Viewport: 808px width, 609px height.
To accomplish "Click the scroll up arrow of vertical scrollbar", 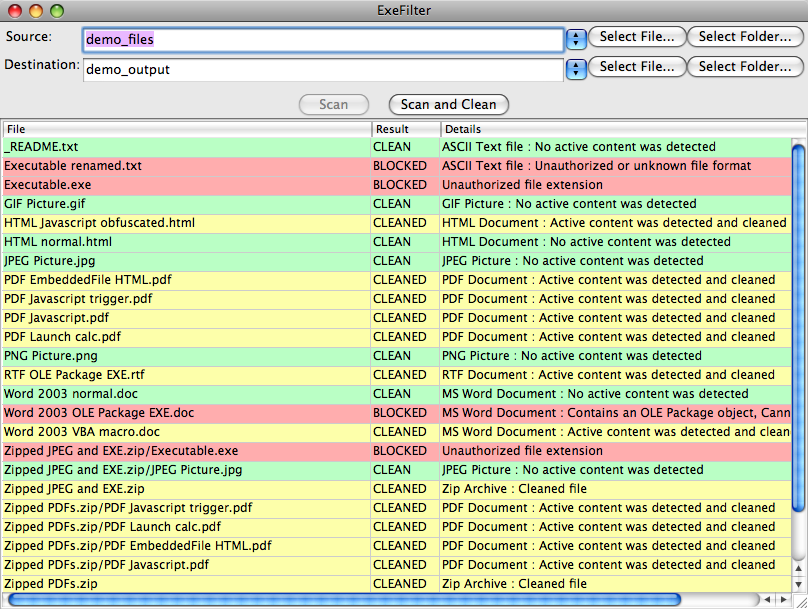I will [799, 569].
